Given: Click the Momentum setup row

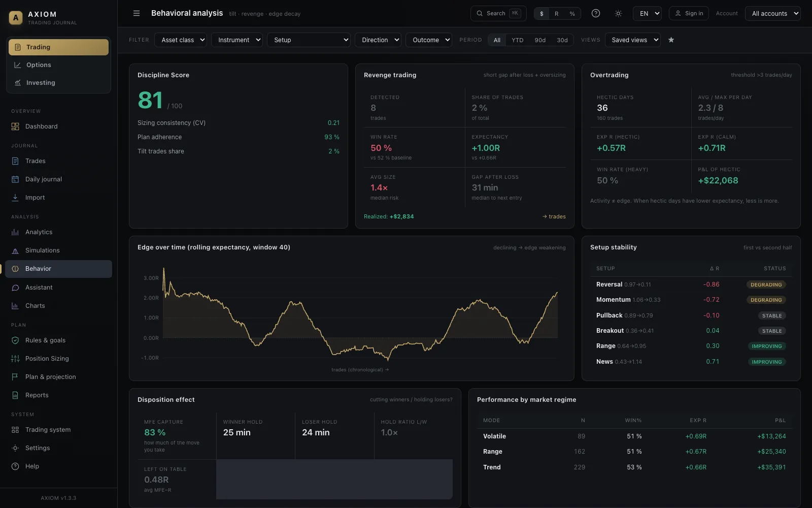Looking at the screenshot, I should [691, 300].
